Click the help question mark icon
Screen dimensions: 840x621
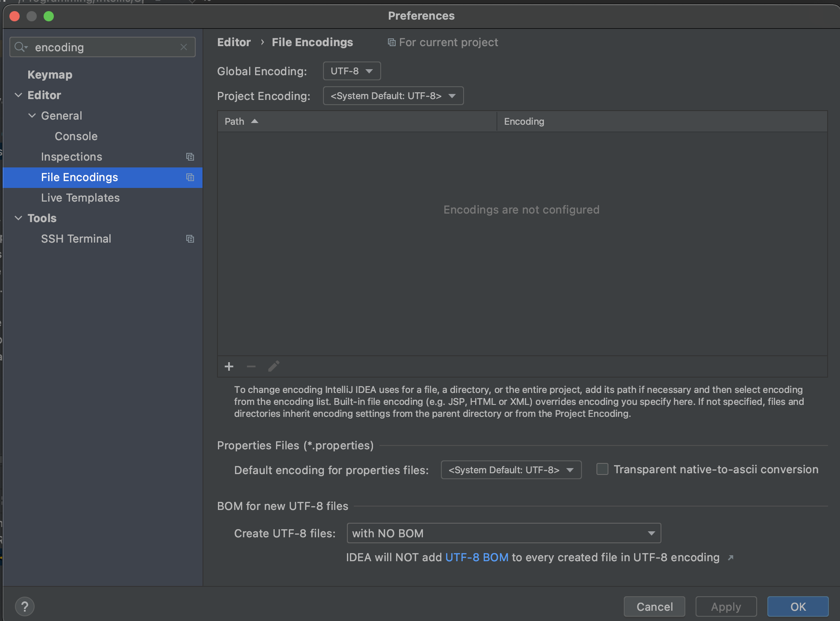pos(25,606)
